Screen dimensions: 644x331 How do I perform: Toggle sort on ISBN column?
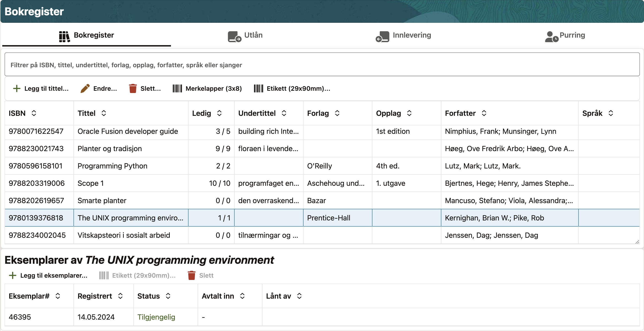tap(34, 113)
